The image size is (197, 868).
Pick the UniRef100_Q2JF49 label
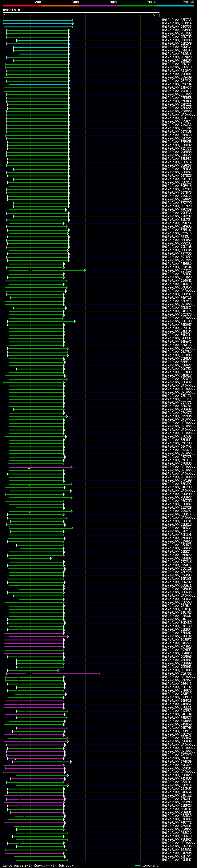(177, 694)
